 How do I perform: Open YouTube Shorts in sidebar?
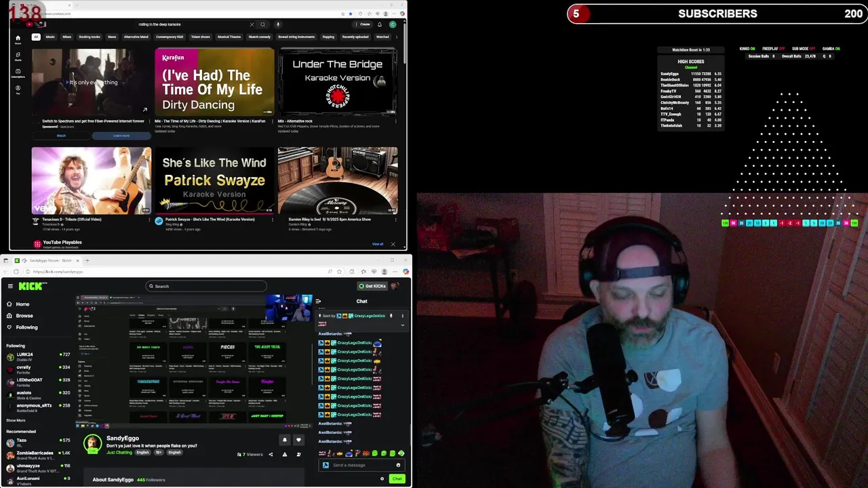point(18,56)
